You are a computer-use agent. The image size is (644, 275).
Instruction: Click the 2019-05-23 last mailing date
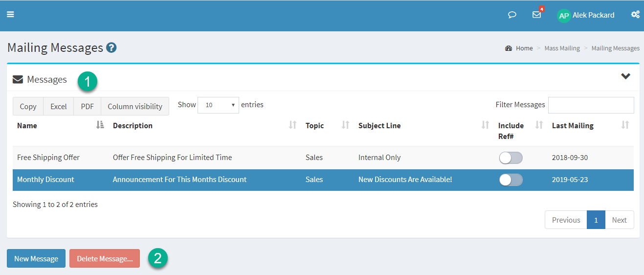(x=570, y=180)
